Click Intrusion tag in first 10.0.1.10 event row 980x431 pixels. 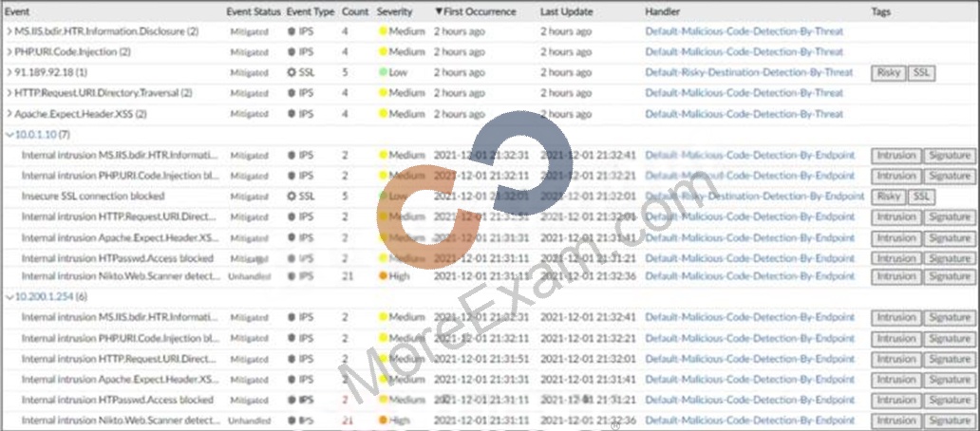pos(896,155)
